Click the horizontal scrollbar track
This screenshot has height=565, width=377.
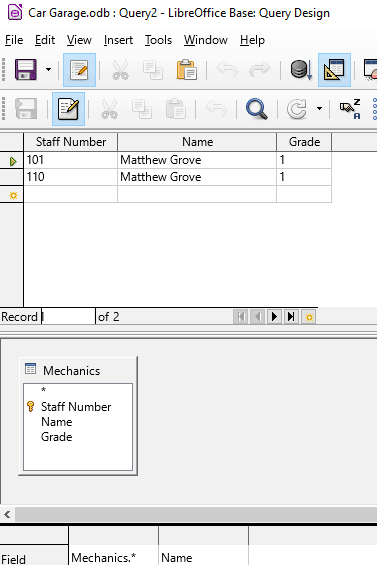pyautogui.click(x=196, y=514)
